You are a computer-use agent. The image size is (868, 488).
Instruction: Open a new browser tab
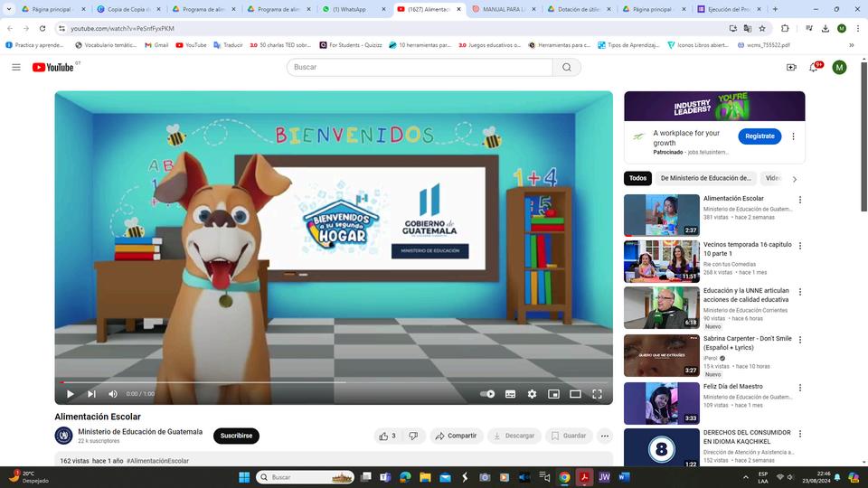pos(775,9)
